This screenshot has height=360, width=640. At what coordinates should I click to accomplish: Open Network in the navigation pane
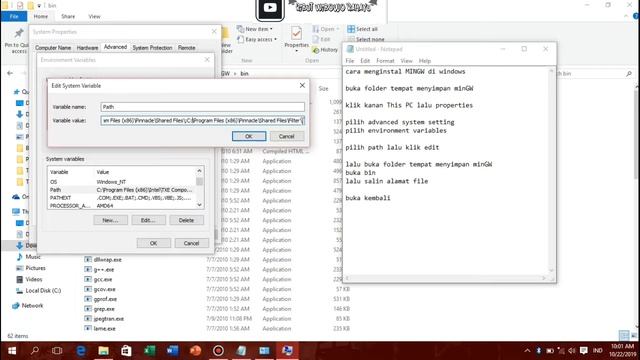pos(32,305)
